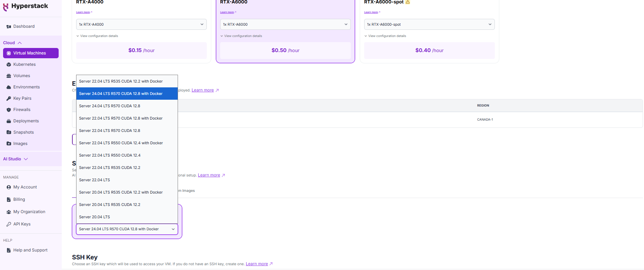Click the Volumes stack icon

coord(9,76)
